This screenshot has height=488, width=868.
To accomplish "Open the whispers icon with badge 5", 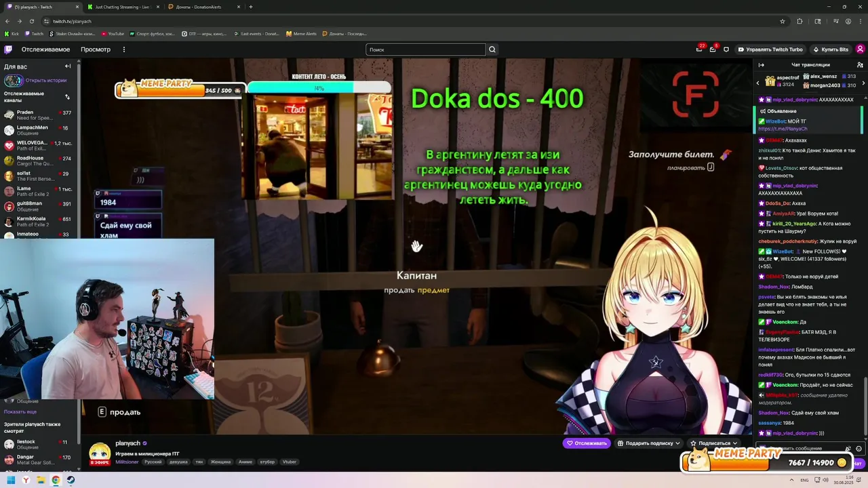I will (x=713, y=49).
